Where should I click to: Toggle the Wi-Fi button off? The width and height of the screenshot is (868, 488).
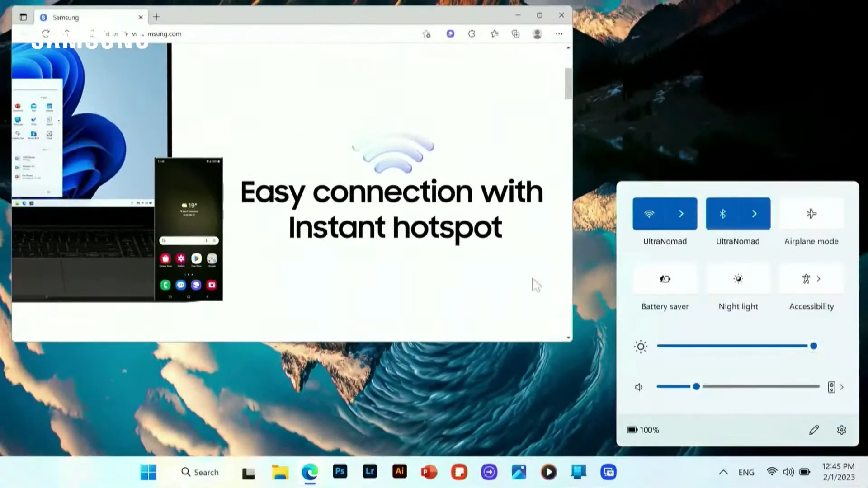click(x=649, y=214)
